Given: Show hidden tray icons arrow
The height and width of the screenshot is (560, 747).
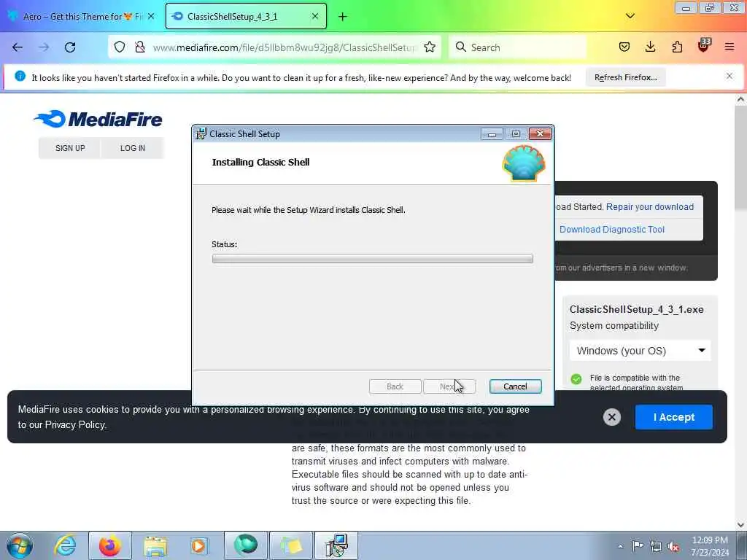Looking at the screenshot, I should click(620, 546).
